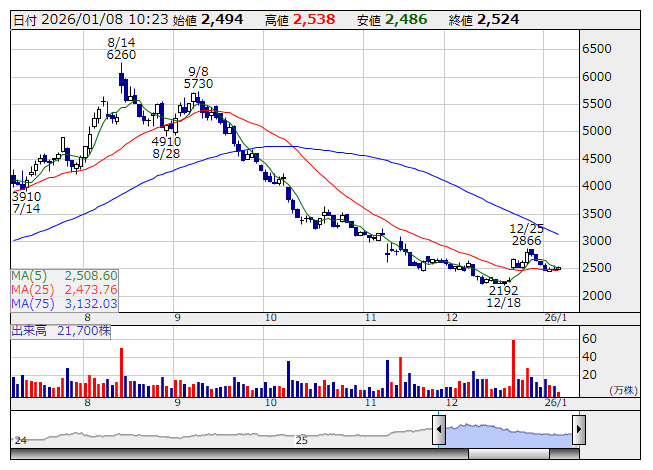Viewport: 653px width, 470px height.
Task: Click the left range handle arrow
Action: (438, 430)
